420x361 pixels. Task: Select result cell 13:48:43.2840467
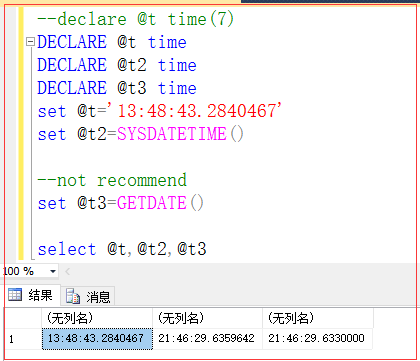coord(97,339)
